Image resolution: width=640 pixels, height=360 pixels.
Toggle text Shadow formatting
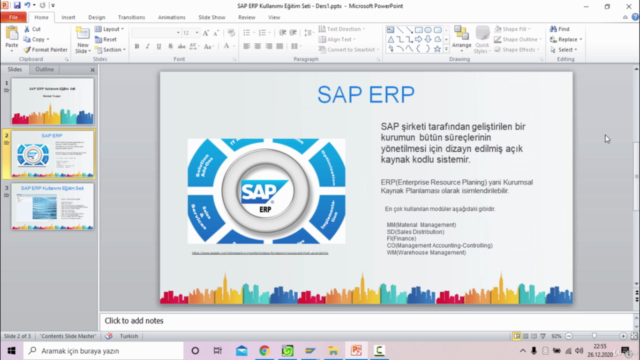[170, 47]
